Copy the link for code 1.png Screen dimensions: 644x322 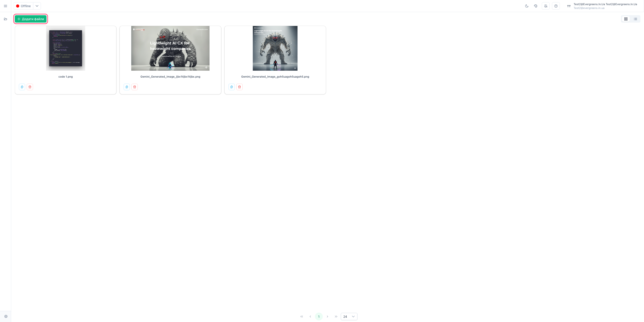tap(22, 87)
